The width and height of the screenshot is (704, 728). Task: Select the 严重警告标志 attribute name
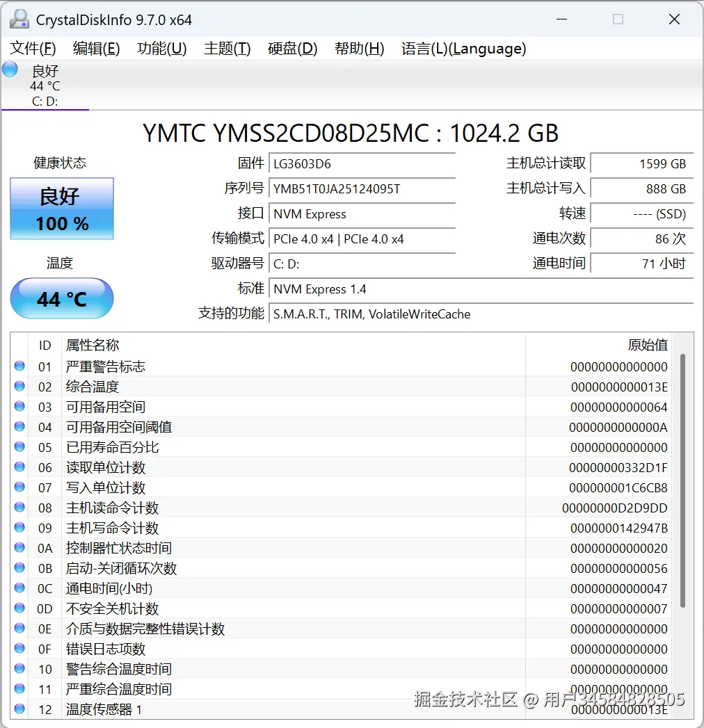106,367
